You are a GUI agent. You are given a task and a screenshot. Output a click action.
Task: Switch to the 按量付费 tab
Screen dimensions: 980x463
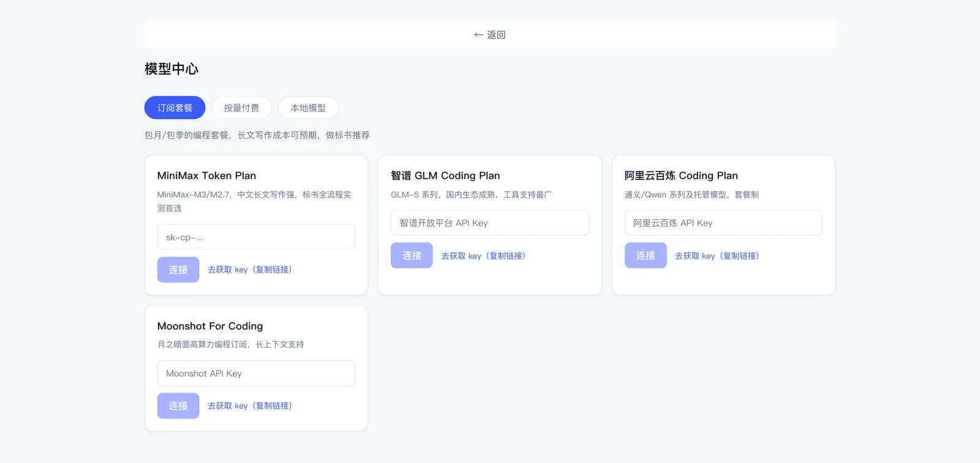point(241,108)
